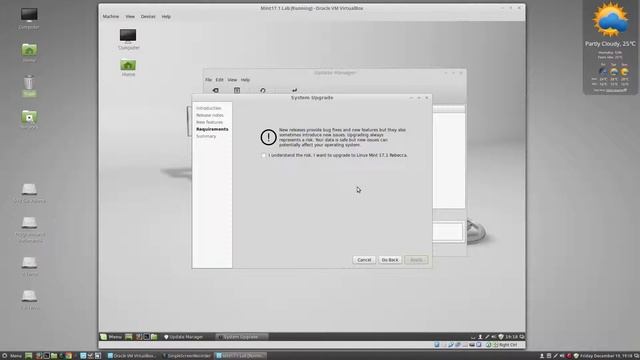Click the guest panel clock
This screenshot has height=360, width=640.
tap(511, 337)
